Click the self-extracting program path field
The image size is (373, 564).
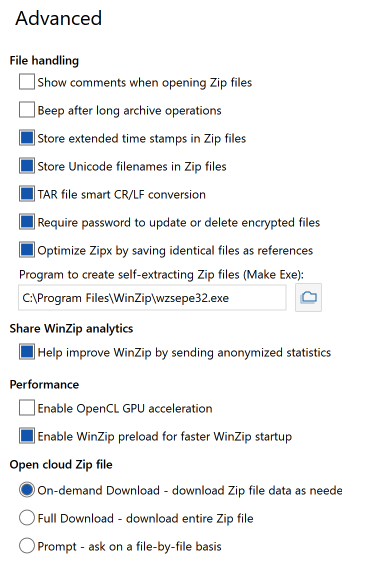pyautogui.click(x=152, y=298)
